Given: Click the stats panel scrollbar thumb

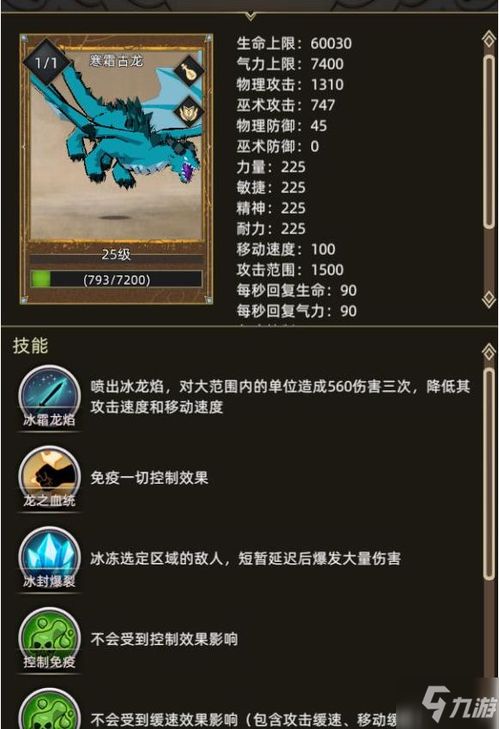Looking at the screenshot, I should 489,141.
